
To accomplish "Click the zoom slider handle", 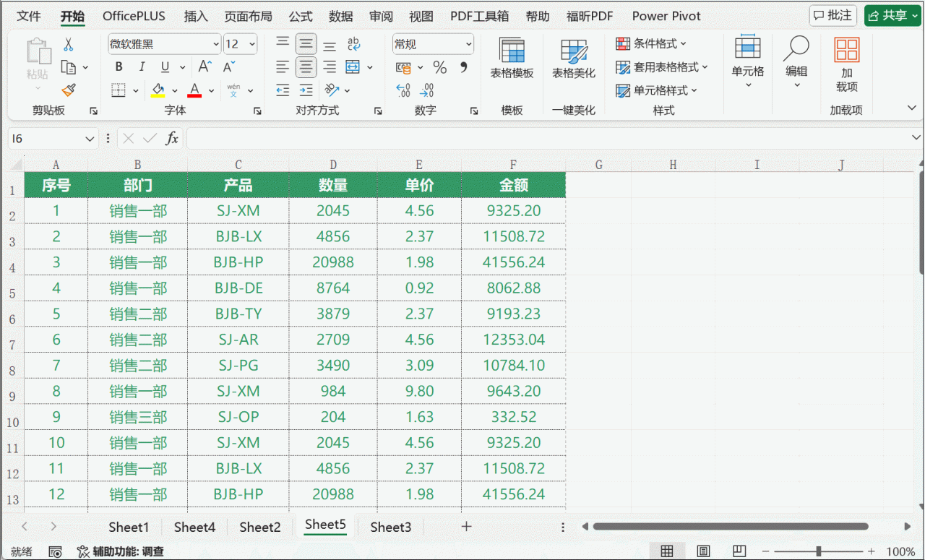I will tap(818, 551).
